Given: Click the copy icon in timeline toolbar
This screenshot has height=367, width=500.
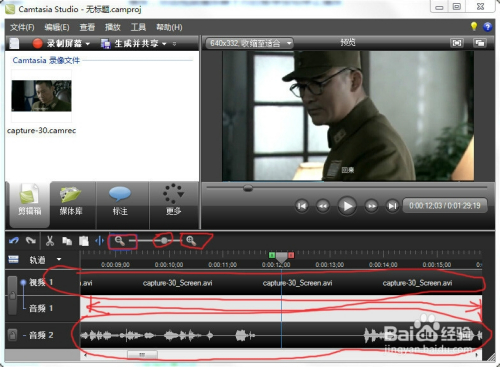Looking at the screenshot, I should point(67,241).
